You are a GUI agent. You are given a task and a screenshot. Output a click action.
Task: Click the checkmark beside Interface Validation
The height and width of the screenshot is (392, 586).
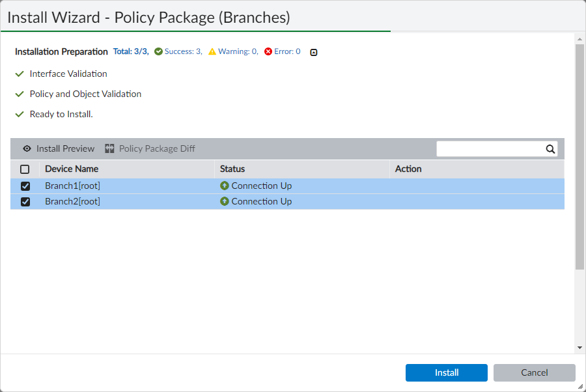tap(19, 74)
